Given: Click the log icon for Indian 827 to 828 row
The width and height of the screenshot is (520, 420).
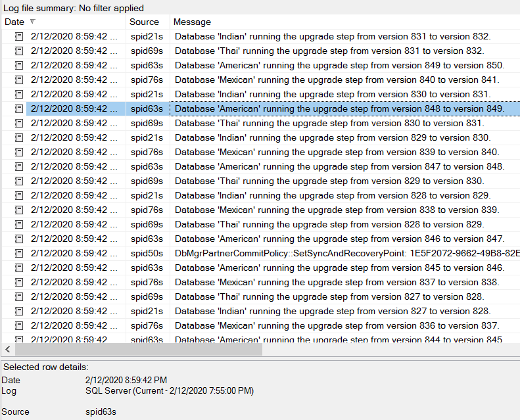Looking at the screenshot, I should click(x=19, y=311).
